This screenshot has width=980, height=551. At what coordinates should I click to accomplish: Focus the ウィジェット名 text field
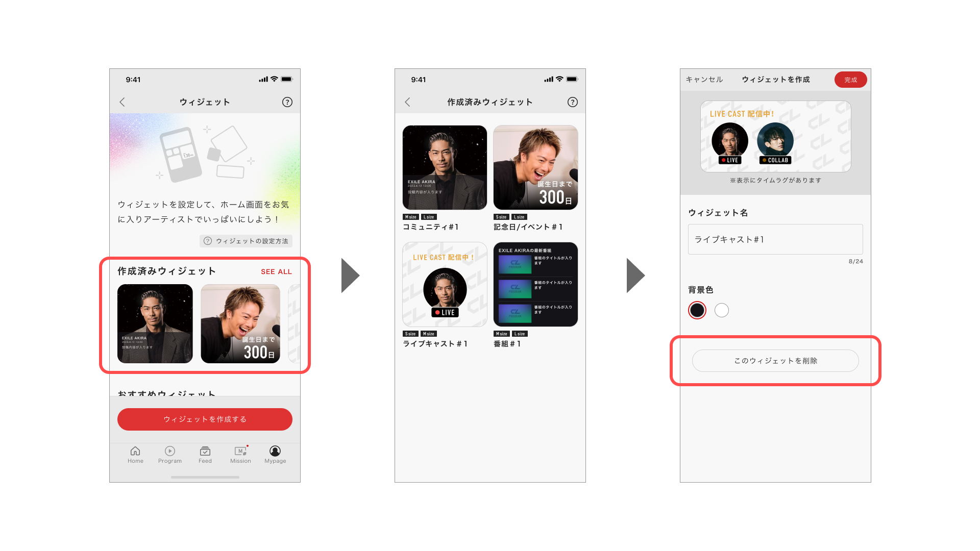tap(775, 239)
